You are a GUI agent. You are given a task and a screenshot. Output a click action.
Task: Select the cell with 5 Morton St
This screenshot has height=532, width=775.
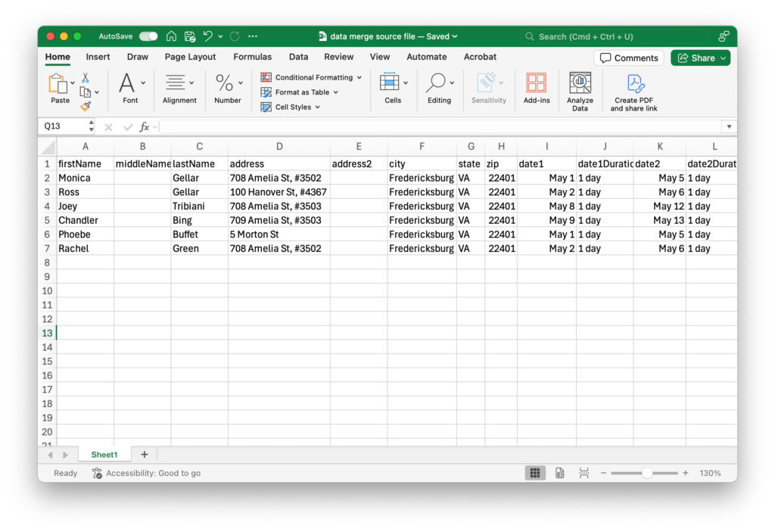click(279, 235)
